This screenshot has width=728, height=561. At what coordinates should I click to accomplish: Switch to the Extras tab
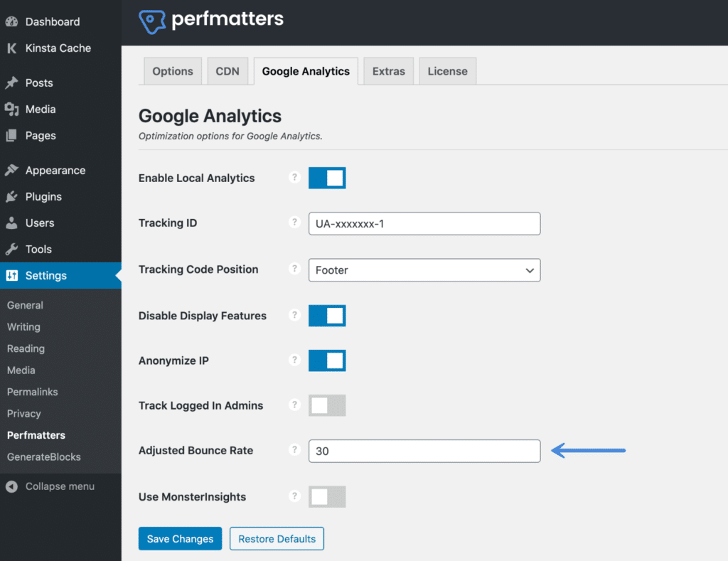click(x=389, y=71)
